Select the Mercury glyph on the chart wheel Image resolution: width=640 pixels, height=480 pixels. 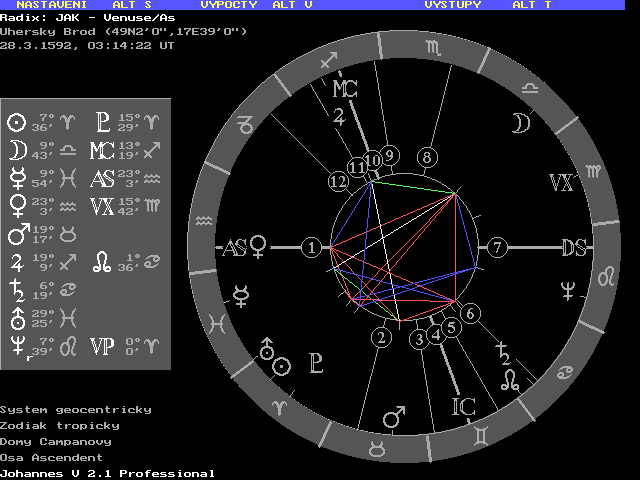[x=241, y=293]
